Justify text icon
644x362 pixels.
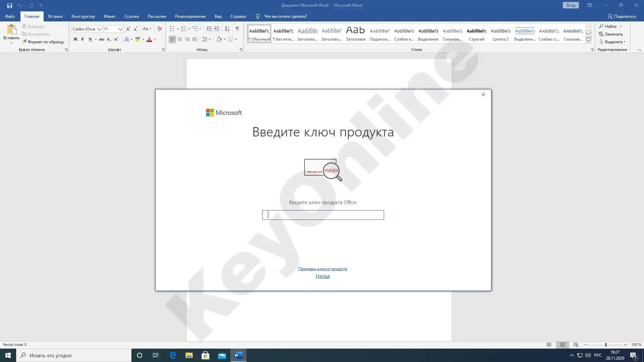click(195, 39)
